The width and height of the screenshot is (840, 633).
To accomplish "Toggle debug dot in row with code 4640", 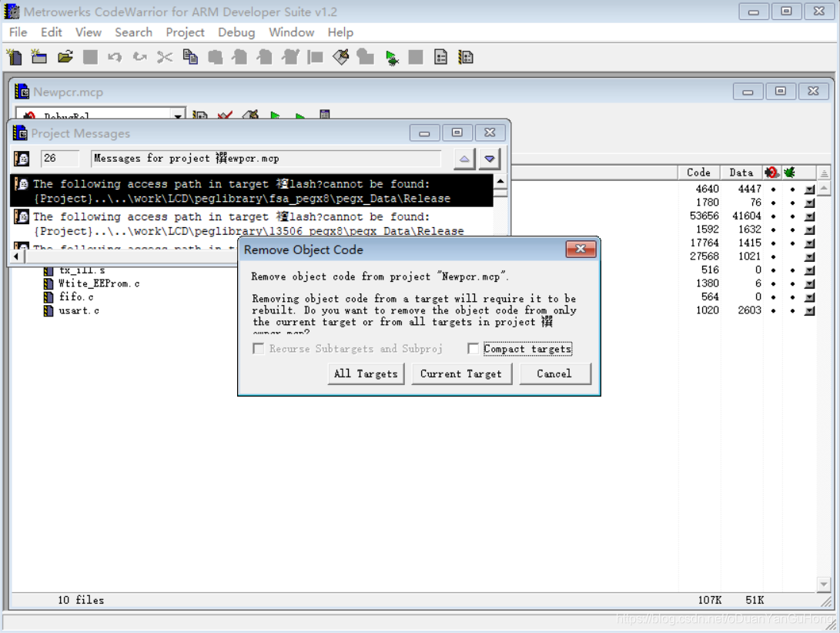I will tap(792, 189).
